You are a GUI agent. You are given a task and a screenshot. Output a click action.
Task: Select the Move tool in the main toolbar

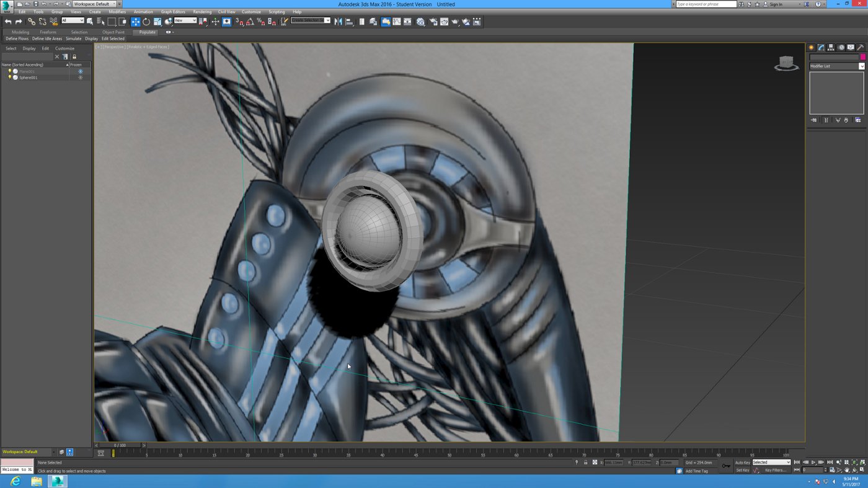coord(135,22)
